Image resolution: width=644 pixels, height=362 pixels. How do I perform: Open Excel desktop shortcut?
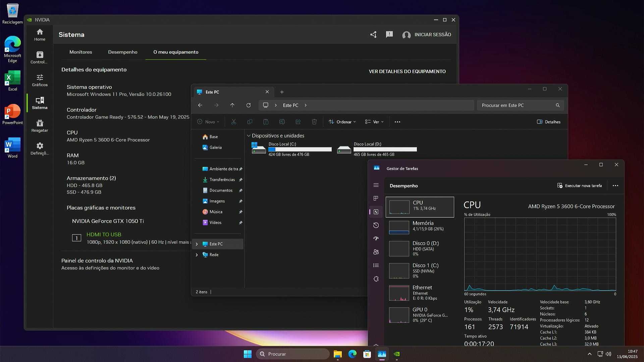(12, 81)
